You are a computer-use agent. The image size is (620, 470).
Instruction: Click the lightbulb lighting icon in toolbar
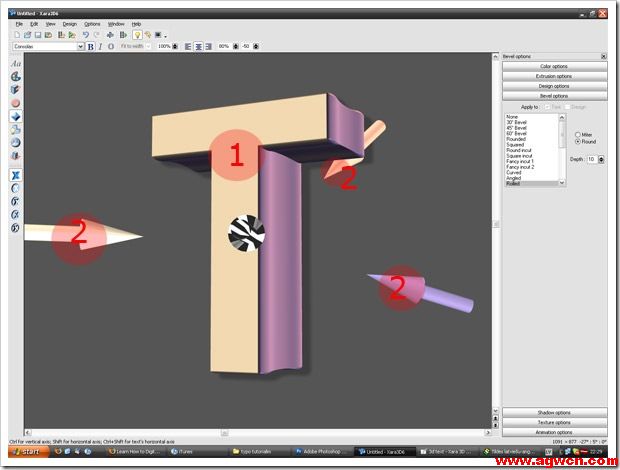click(x=137, y=34)
